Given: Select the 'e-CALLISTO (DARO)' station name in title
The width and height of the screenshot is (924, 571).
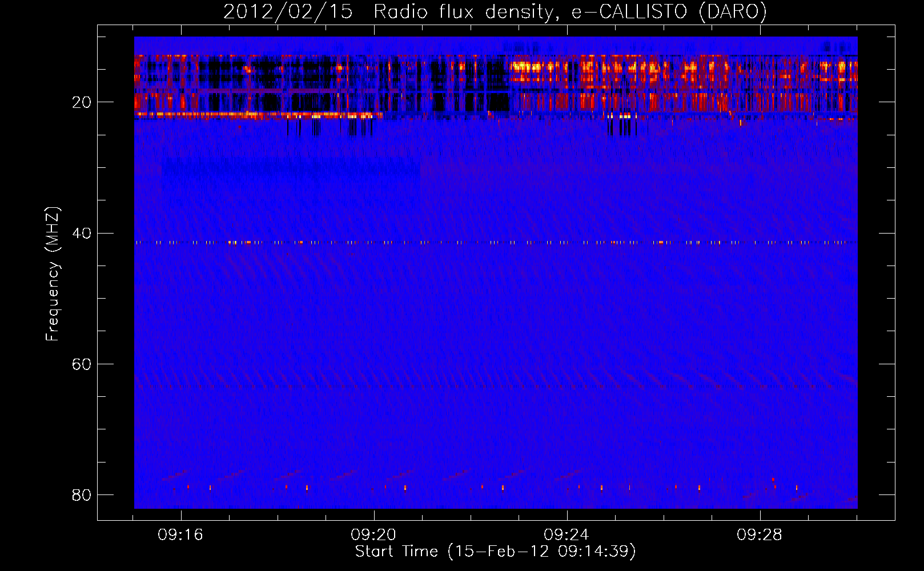Looking at the screenshot, I should (669, 12).
